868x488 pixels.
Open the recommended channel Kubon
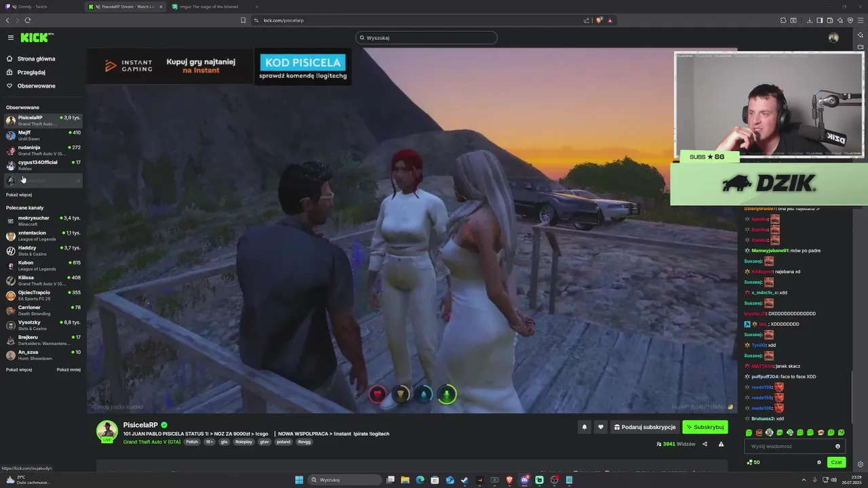point(43,266)
